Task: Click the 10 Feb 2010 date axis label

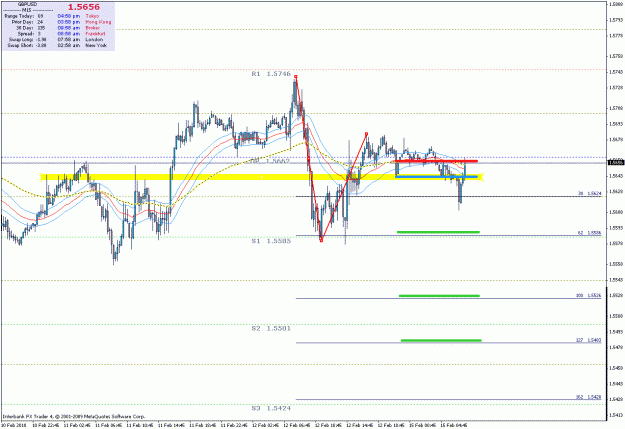Action: point(14,425)
